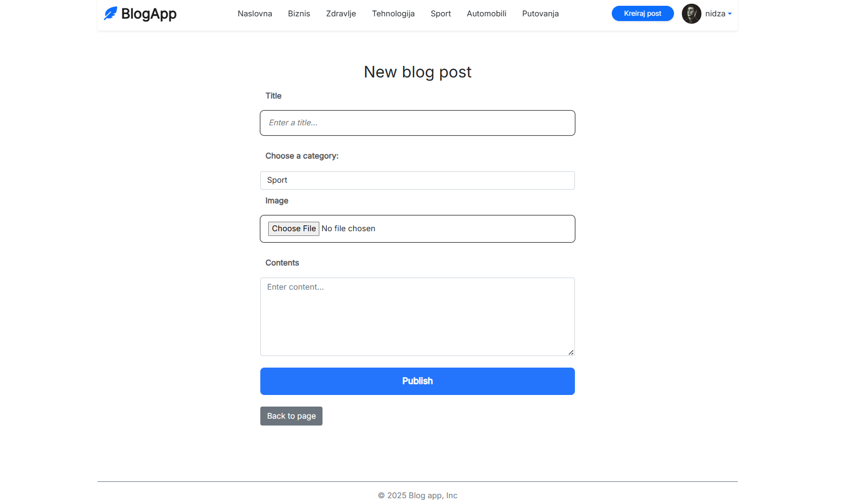Image resolution: width=860 pixels, height=504 pixels.
Task: Open the Biznis navigation item
Action: tap(299, 14)
